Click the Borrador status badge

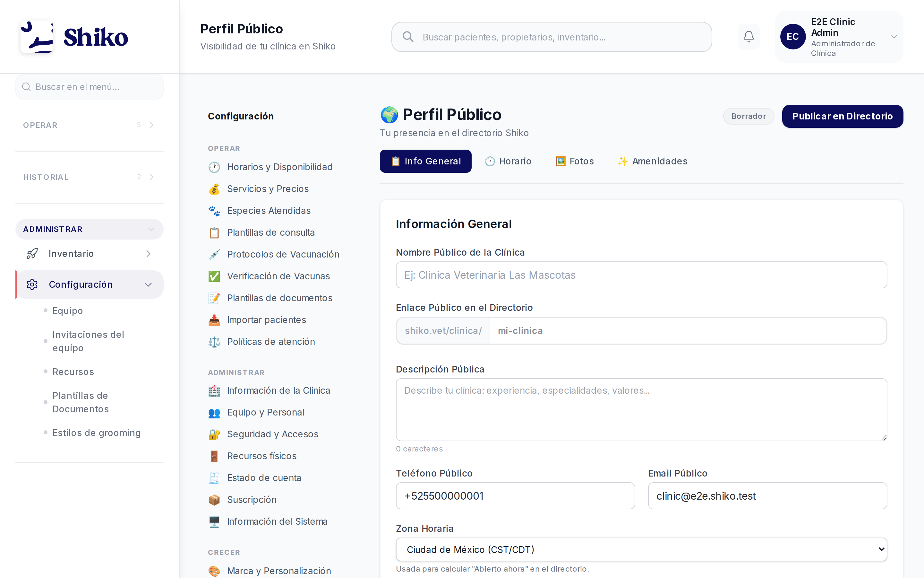coord(749,116)
